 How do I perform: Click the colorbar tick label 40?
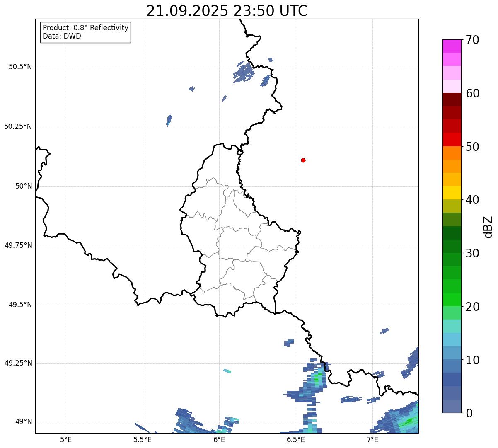(472, 200)
